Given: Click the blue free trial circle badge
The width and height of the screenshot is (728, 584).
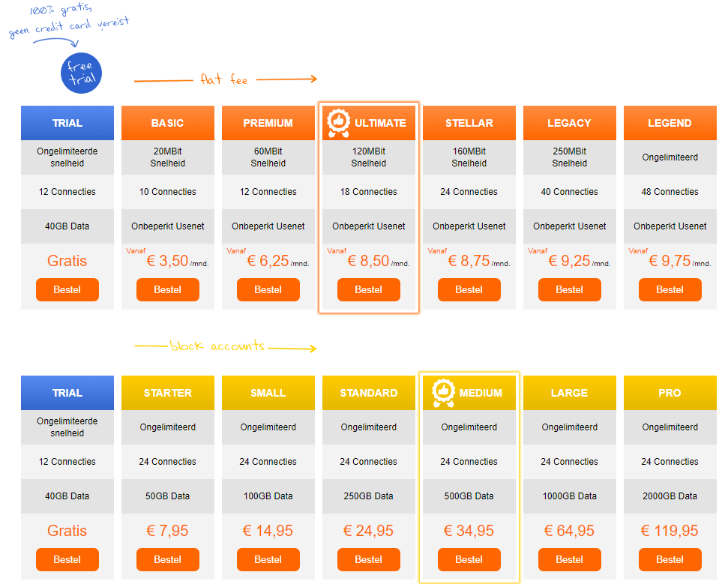Looking at the screenshot, I should (80, 73).
